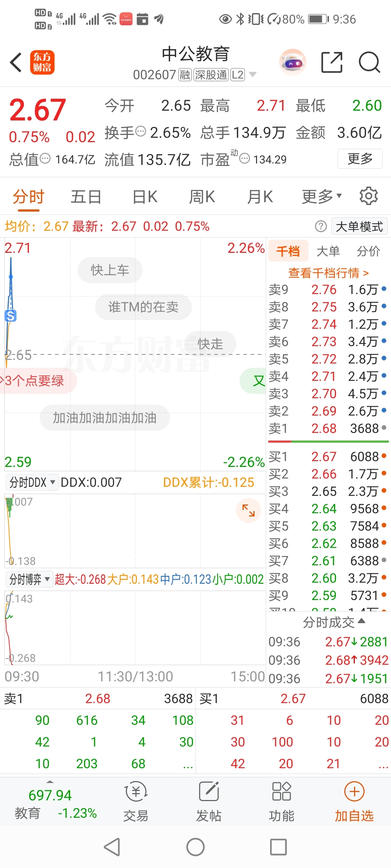Tap the L2 level badge
This screenshot has width=391, height=868.
pos(237,75)
